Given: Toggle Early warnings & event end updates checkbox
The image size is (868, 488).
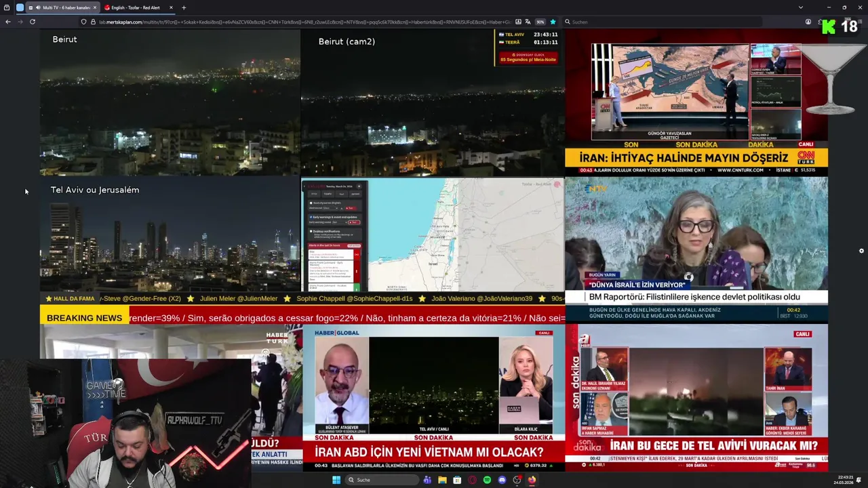Looking at the screenshot, I should 311,217.
